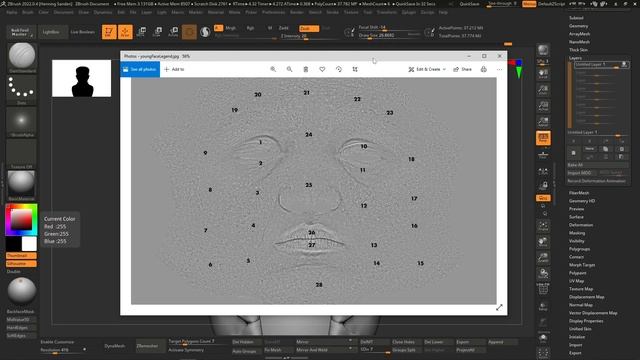Select the Move transform icon in top shelf
This screenshot has width=640, height=360.
tap(142, 32)
